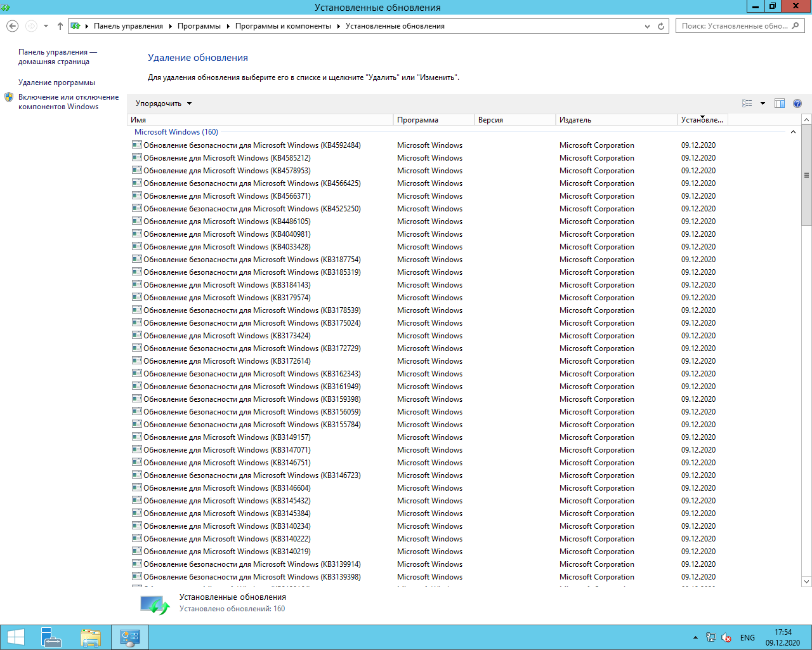Select Панель управления in breadcrumb
This screenshot has width=812, height=650.
[128, 26]
